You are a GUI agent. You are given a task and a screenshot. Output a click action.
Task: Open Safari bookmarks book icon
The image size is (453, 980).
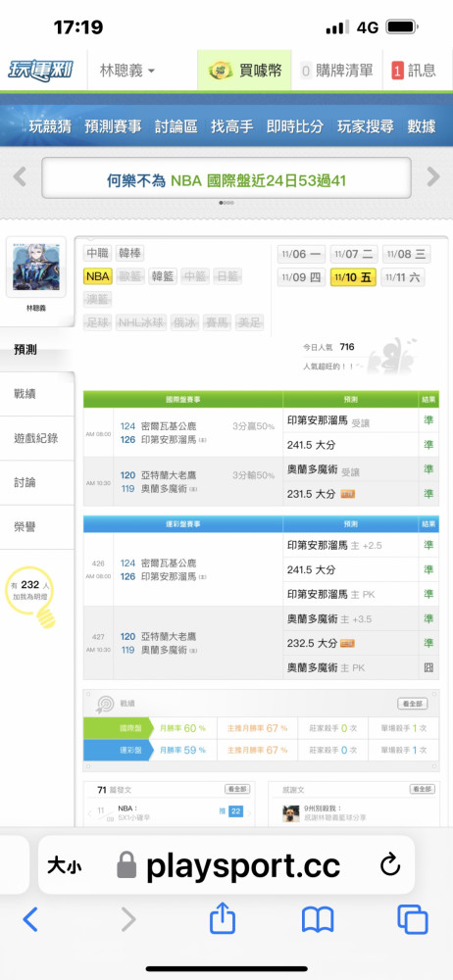[318, 920]
